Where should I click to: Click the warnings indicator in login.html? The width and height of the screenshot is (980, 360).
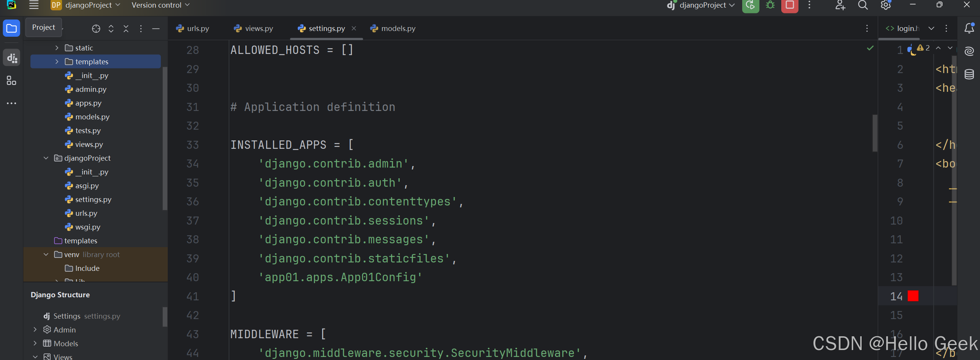click(x=923, y=48)
